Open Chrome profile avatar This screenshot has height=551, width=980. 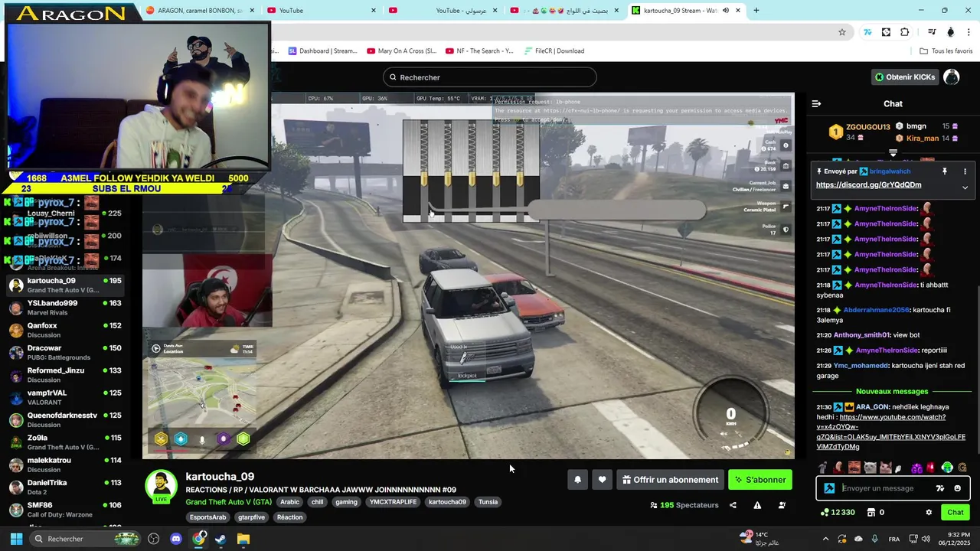pyautogui.click(x=951, y=32)
